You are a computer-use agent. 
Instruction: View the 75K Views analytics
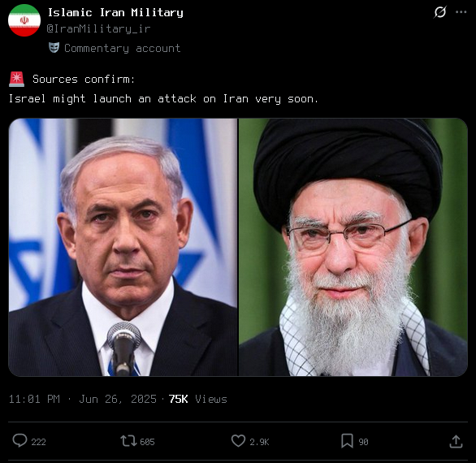pos(198,399)
